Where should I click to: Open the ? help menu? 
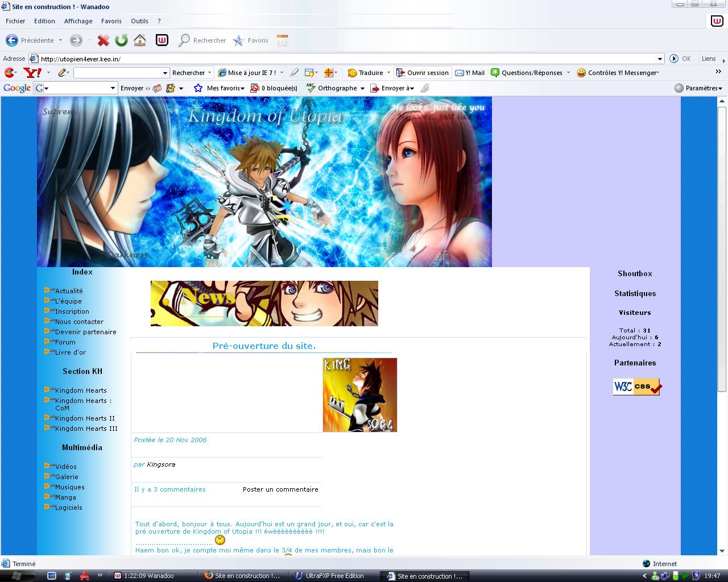click(159, 21)
